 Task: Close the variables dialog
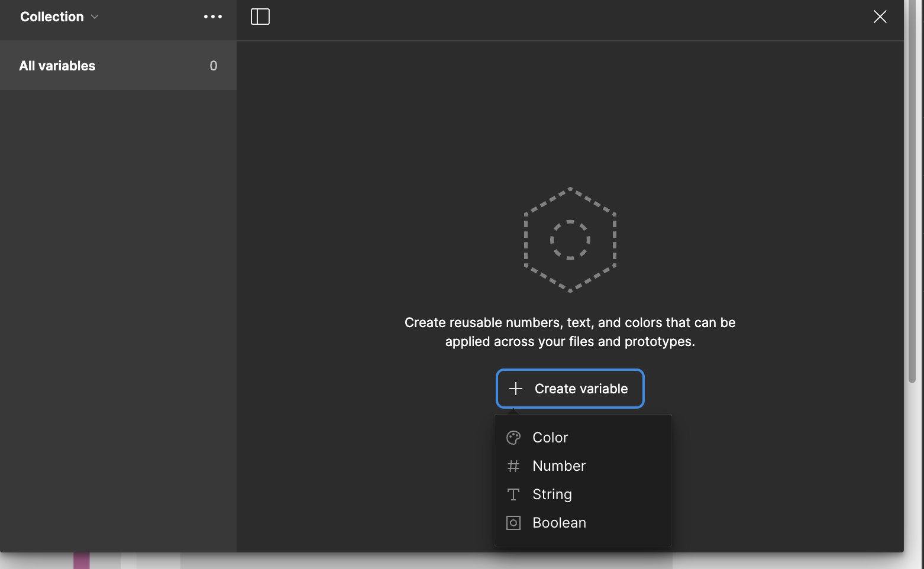point(880,17)
